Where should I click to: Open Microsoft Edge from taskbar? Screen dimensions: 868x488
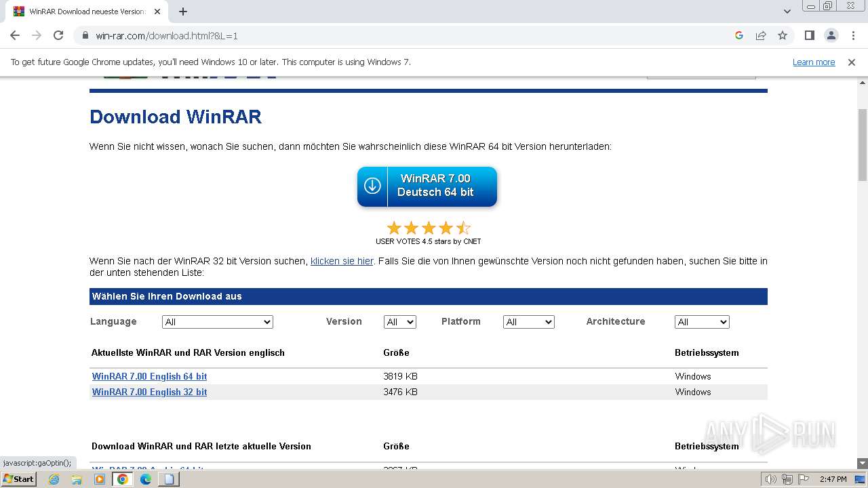point(146,479)
